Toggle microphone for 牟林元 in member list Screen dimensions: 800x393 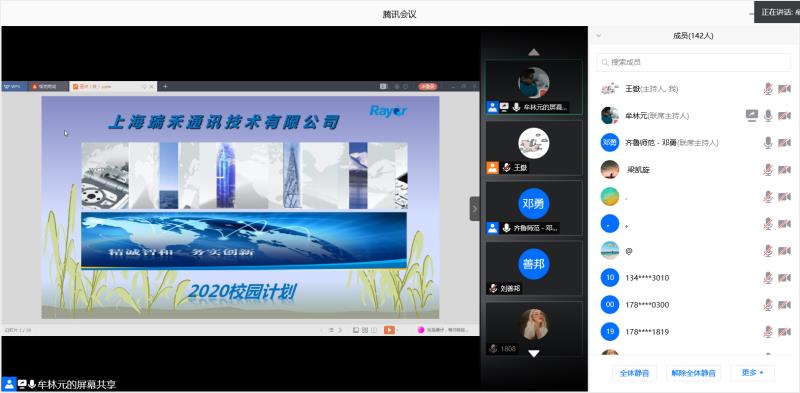click(768, 116)
